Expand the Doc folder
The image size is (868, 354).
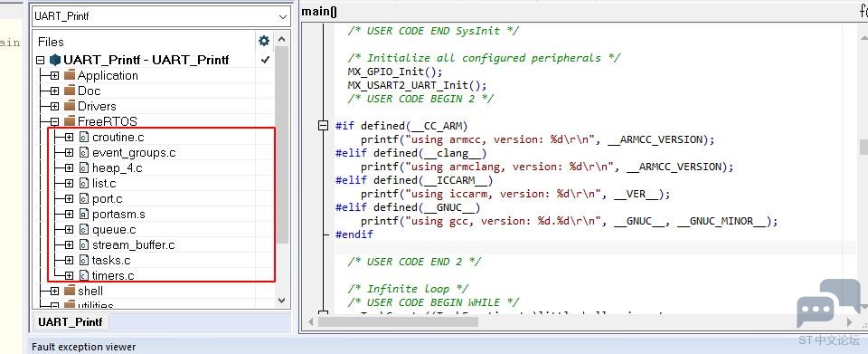point(55,91)
